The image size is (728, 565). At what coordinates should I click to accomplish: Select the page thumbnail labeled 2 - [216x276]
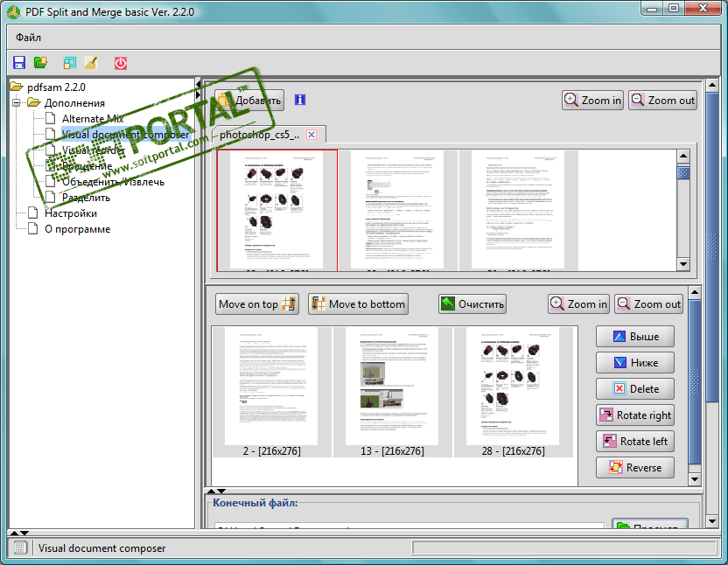271,393
